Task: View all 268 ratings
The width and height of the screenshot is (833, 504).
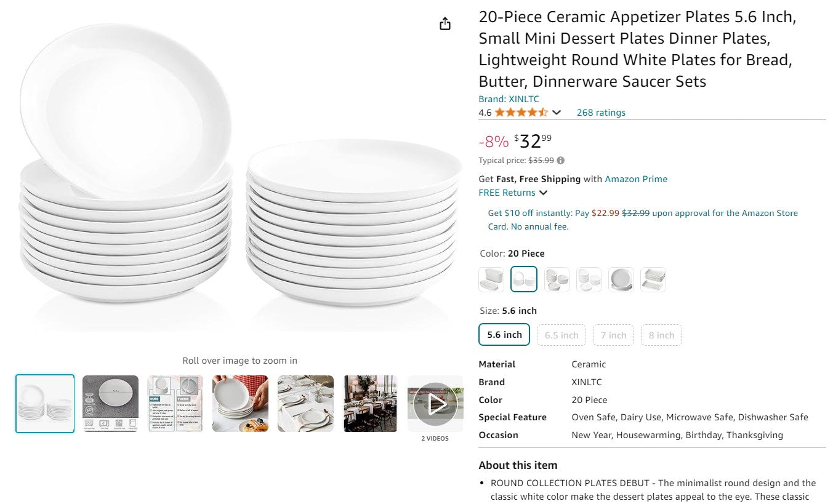Action: (x=601, y=112)
